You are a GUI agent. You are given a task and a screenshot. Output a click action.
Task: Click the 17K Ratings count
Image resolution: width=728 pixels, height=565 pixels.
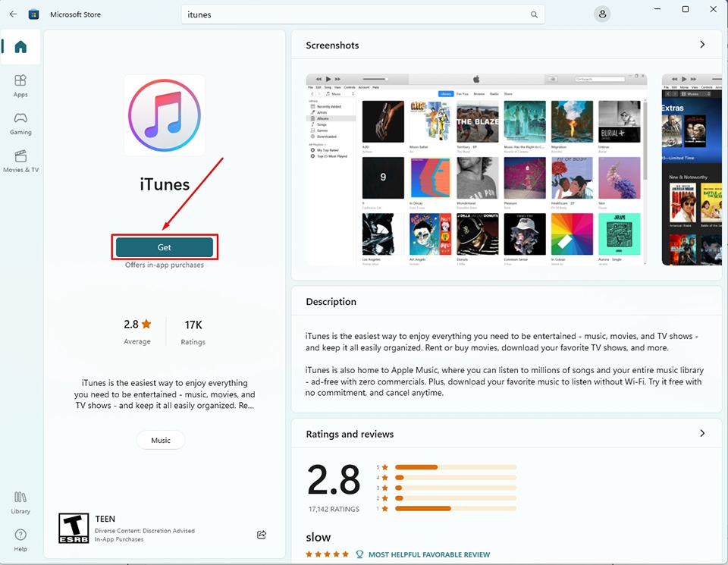coord(193,332)
